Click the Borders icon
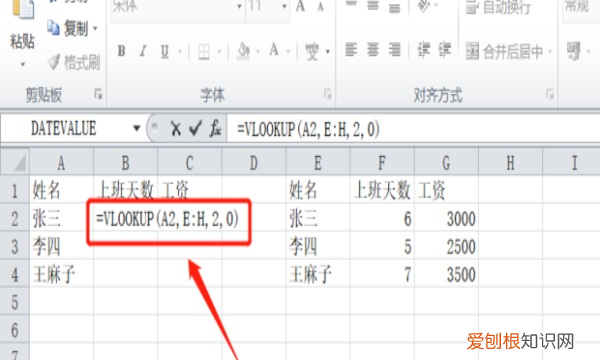This screenshot has height=360, width=600. click(204, 51)
